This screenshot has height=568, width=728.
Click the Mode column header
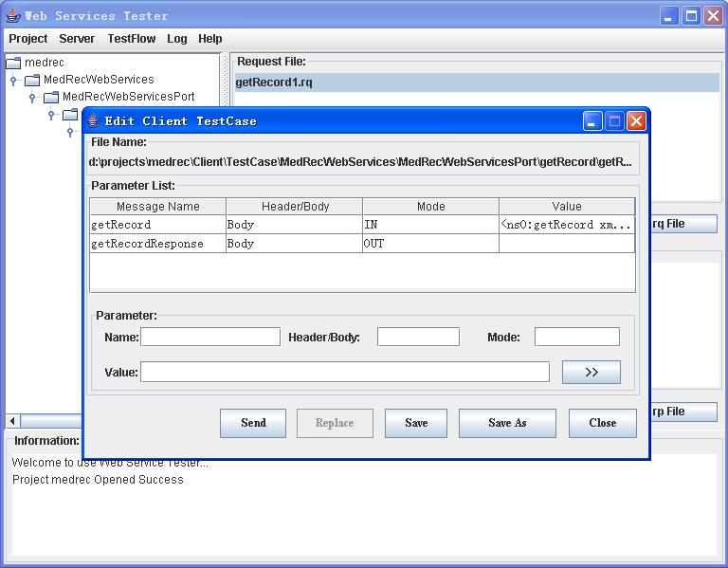click(x=430, y=206)
